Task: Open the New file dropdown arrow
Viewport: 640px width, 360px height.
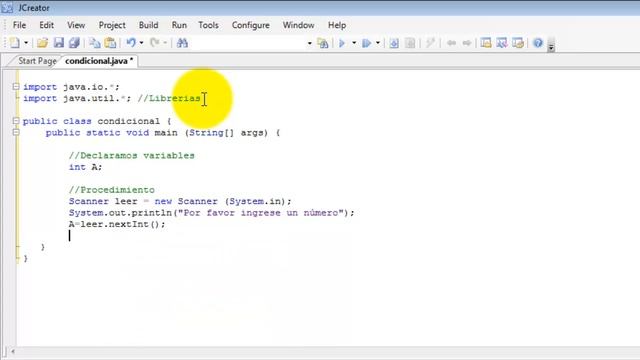Action: pyautogui.click(x=26, y=43)
